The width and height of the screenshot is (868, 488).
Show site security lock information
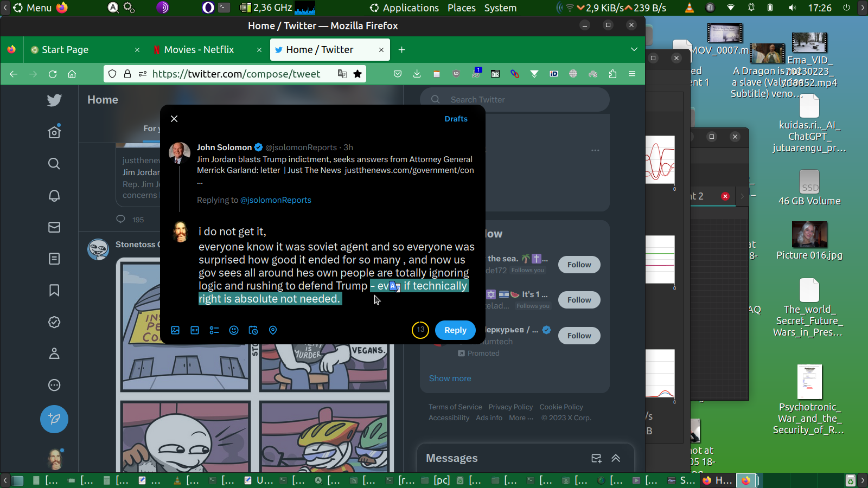(127, 74)
